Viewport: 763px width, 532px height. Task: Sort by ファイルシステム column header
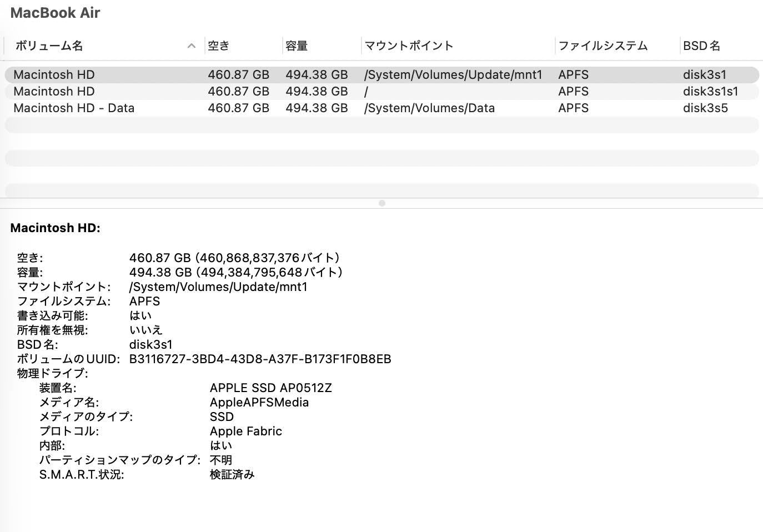pos(618,46)
